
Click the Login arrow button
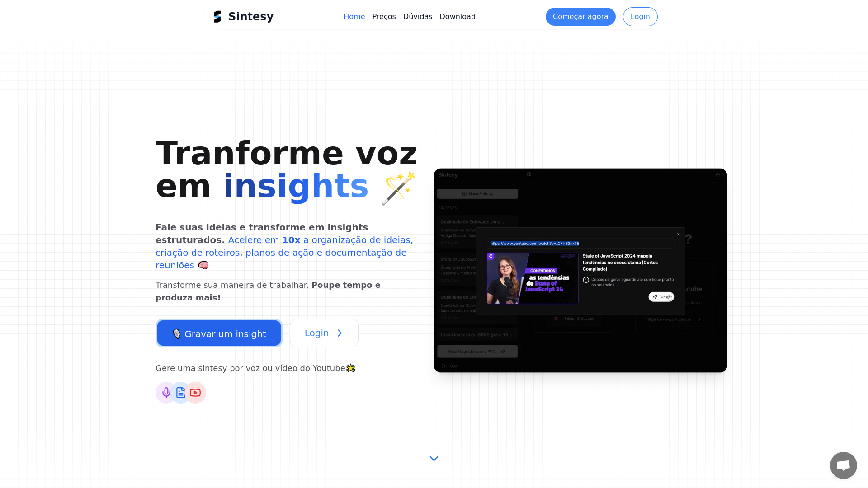pos(324,333)
